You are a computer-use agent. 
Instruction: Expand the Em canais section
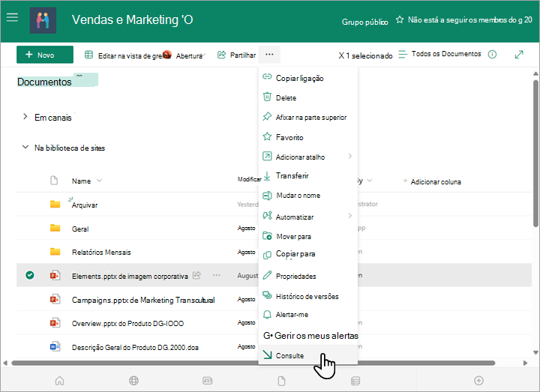tap(25, 117)
